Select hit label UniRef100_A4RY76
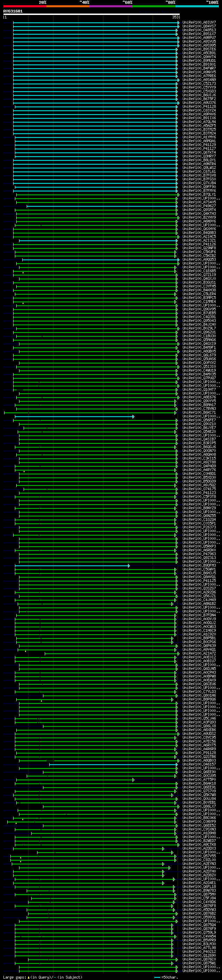Image resolution: width=222 pixels, height=980 pixels. 199,470
